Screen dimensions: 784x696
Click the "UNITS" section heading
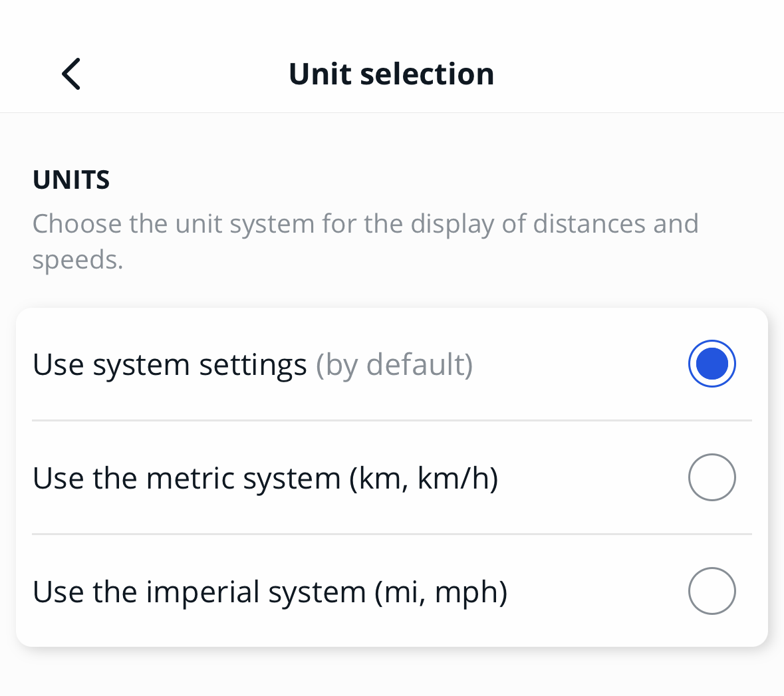pyautogui.click(x=71, y=180)
